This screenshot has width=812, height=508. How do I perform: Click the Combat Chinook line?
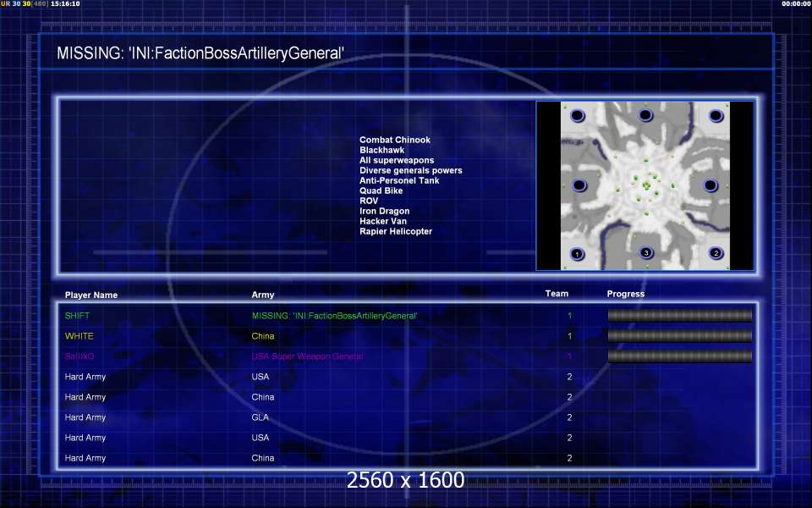pyautogui.click(x=395, y=140)
